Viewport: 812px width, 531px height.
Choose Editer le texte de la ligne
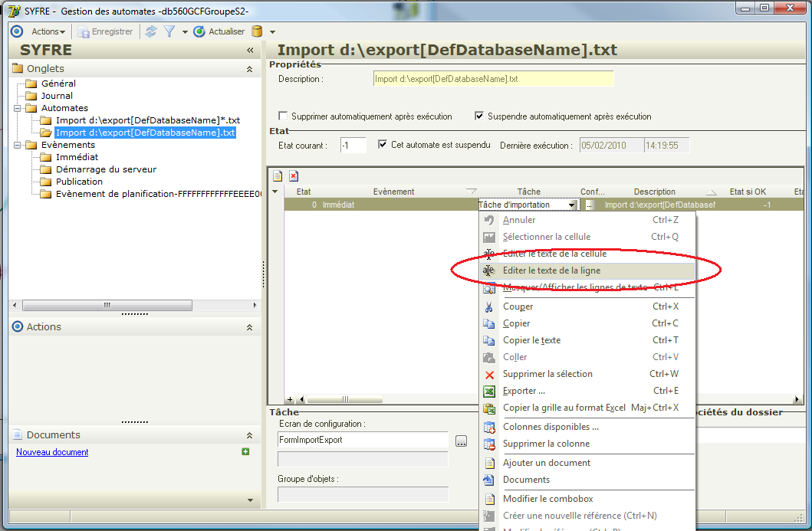pyautogui.click(x=587, y=270)
